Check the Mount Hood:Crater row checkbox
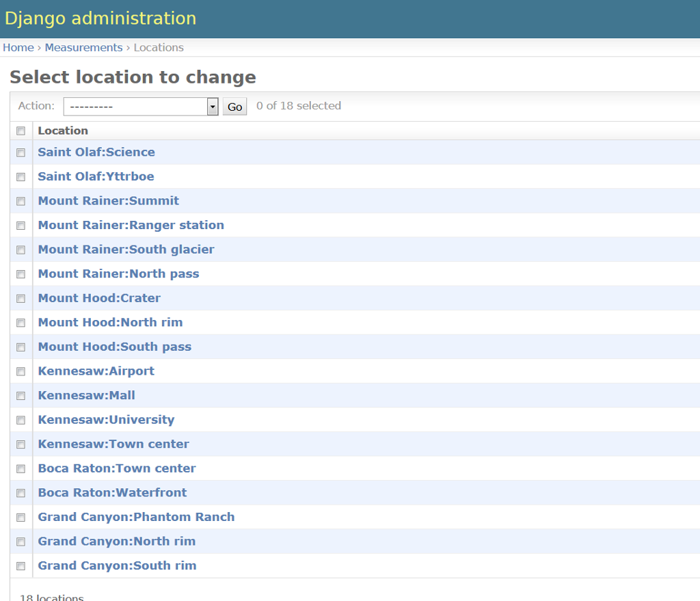The height and width of the screenshot is (601, 700). (21, 299)
